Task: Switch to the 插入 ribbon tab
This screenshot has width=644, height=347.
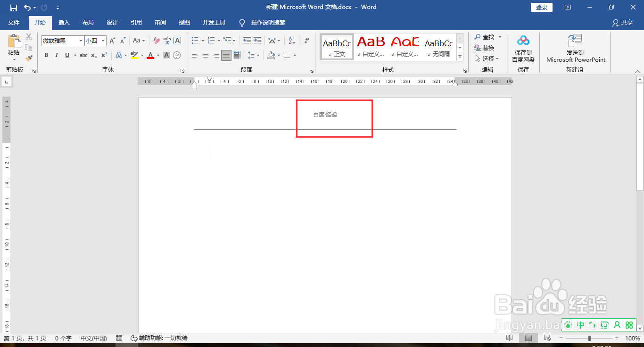Action: tap(64, 22)
